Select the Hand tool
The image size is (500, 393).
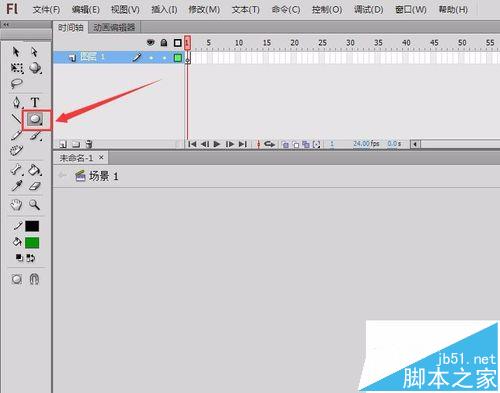(x=16, y=205)
